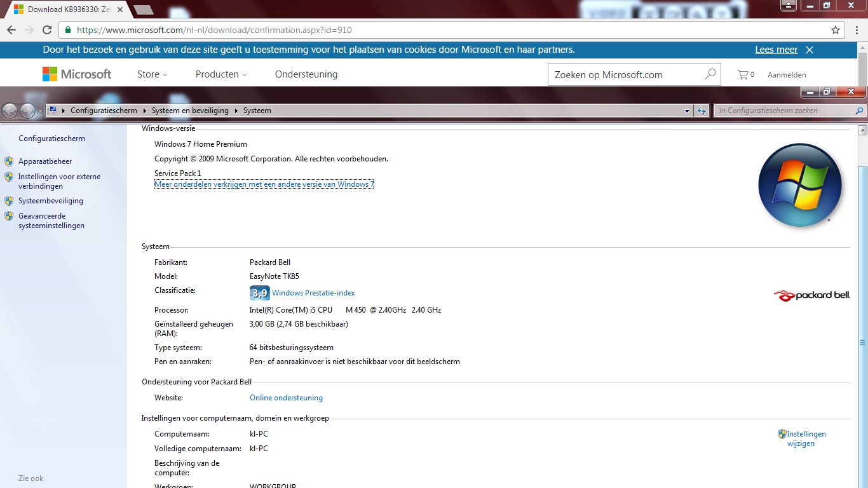This screenshot has width=868, height=488.
Task: Click the 3,9 performance score badge
Action: click(260, 293)
